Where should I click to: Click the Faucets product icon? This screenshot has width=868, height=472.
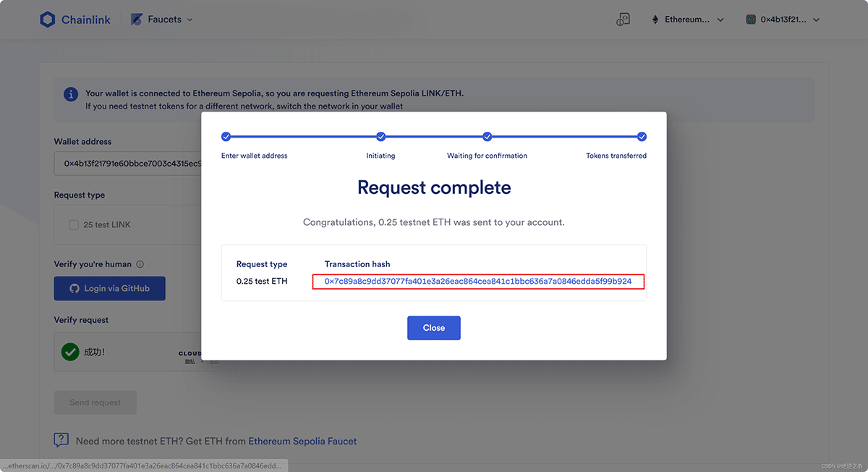(x=137, y=20)
